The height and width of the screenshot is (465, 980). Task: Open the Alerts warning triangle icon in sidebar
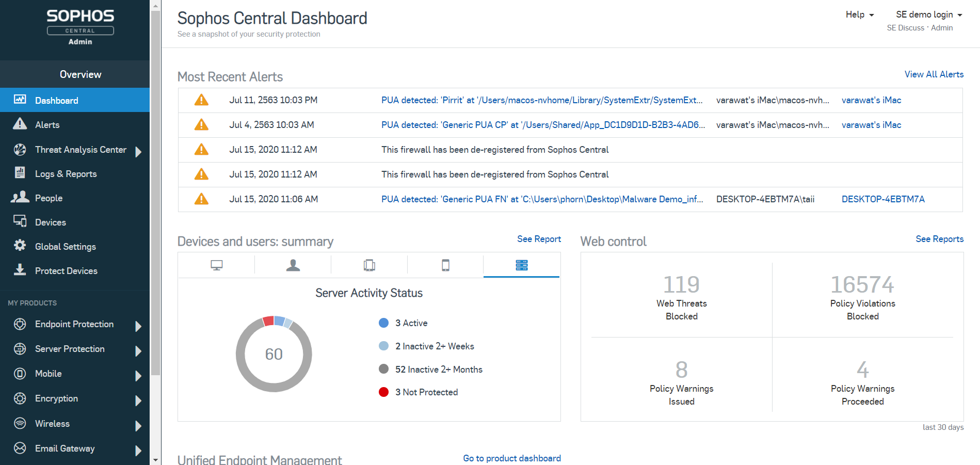[20, 124]
